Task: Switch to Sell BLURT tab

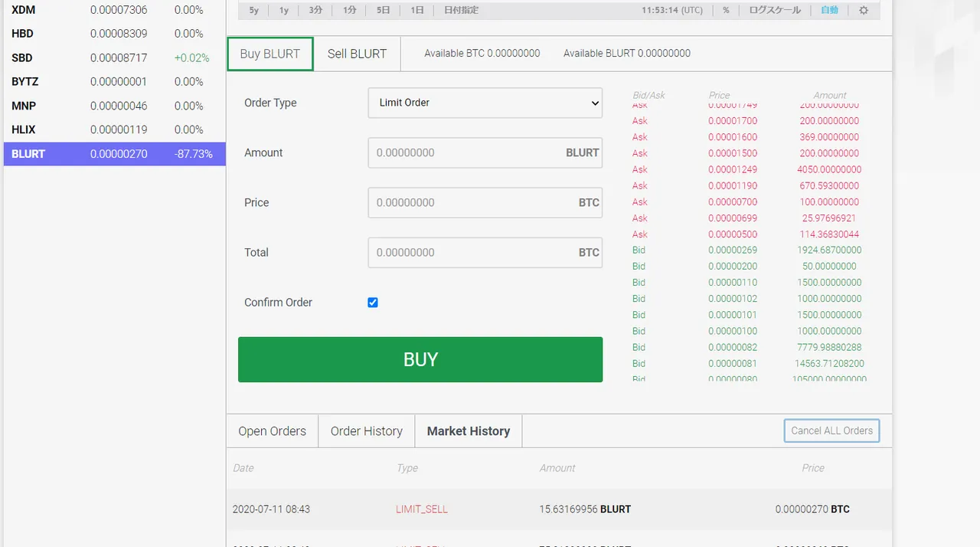Action: 357,54
